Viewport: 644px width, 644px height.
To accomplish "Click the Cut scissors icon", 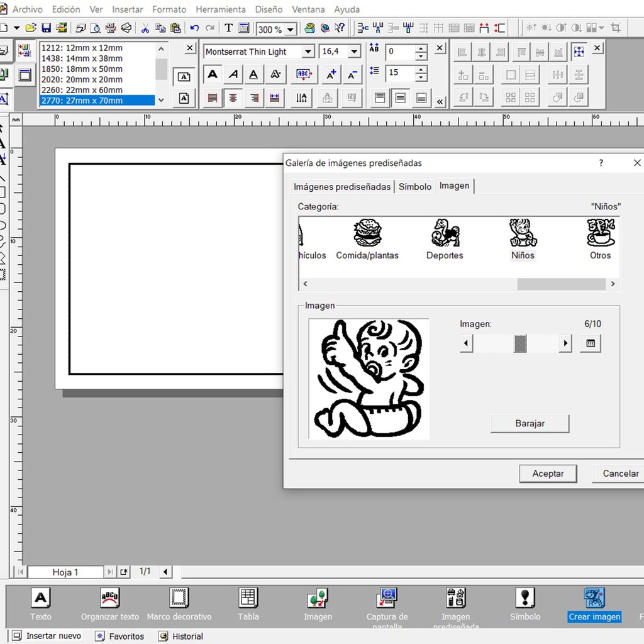I will (x=145, y=28).
